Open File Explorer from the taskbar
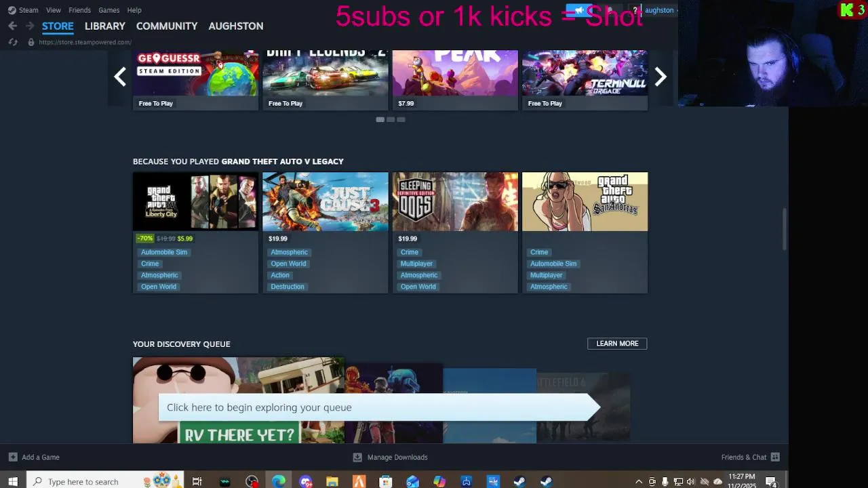This screenshot has width=868, height=488. coord(332,481)
